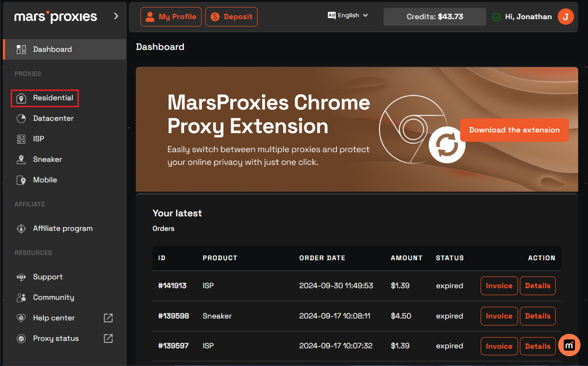Click the person icon in My Profile
The height and width of the screenshot is (366, 588).
tap(150, 17)
